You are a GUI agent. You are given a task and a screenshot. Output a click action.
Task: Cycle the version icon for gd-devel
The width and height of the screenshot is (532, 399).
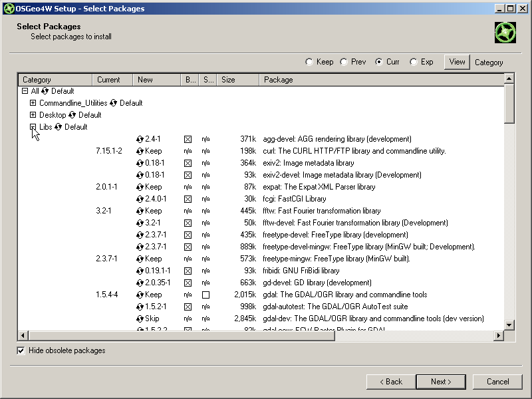pyautogui.click(x=140, y=283)
